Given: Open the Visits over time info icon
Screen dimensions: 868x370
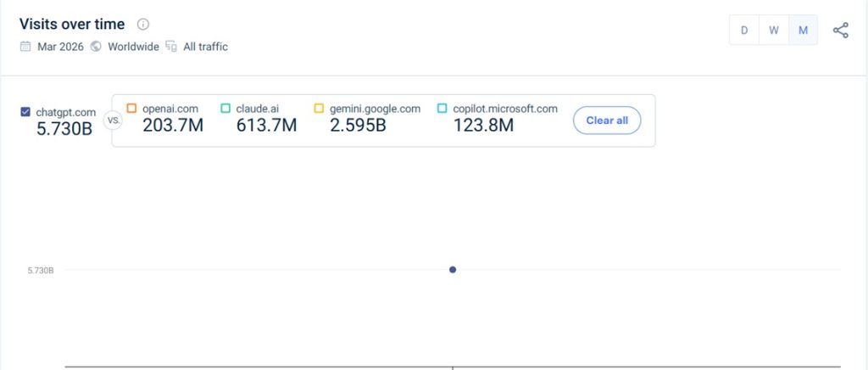Looking at the screenshot, I should click(143, 25).
